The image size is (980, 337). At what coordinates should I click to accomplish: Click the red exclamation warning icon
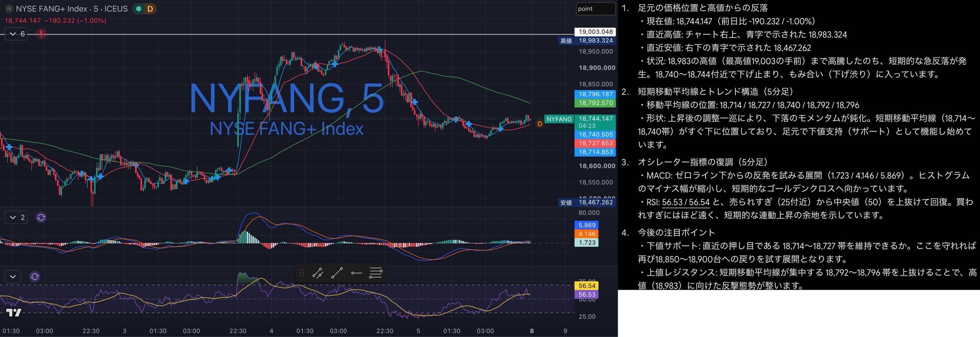[x=41, y=34]
